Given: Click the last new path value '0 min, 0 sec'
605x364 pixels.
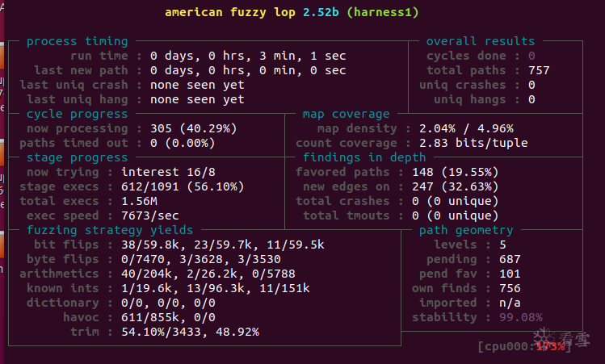Looking at the screenshot, I should [302, 70].
